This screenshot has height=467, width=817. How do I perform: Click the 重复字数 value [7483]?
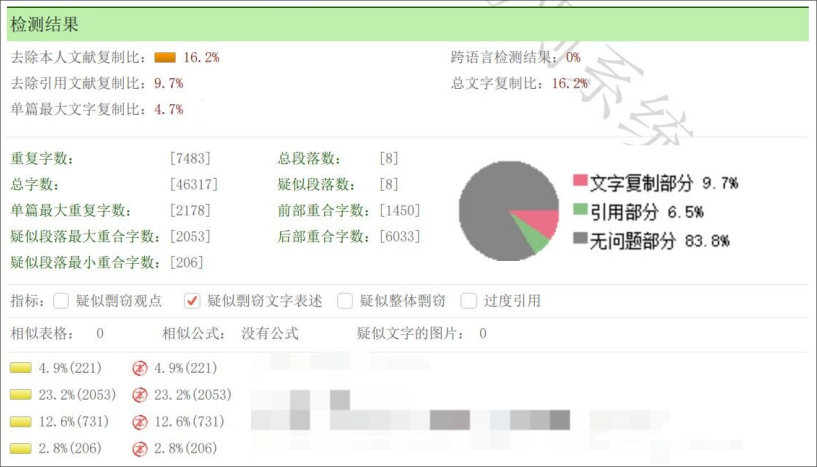pos(190,158)
